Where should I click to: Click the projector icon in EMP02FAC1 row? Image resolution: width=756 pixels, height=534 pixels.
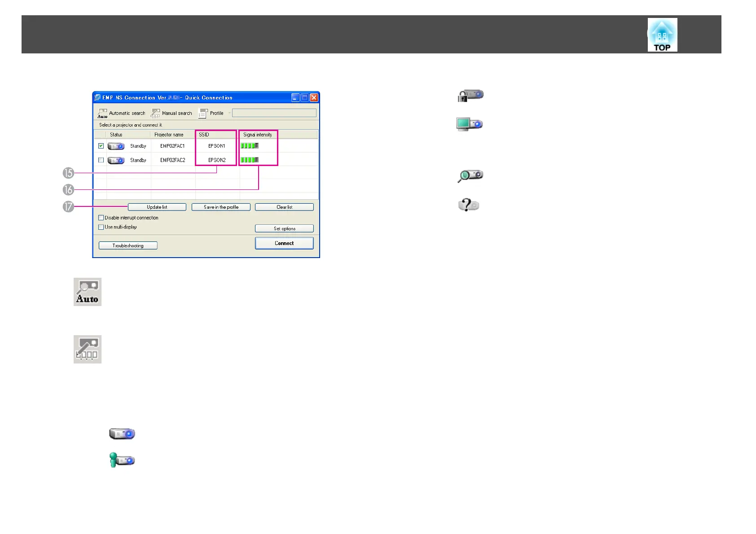[116, 146]
